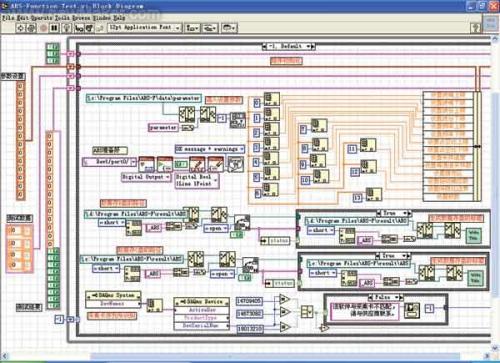This screenshot has width=500, height=363.
Task: Click the Strip Path node before the -1 constant
Action: pyautogui.click(x=208, y=115)
